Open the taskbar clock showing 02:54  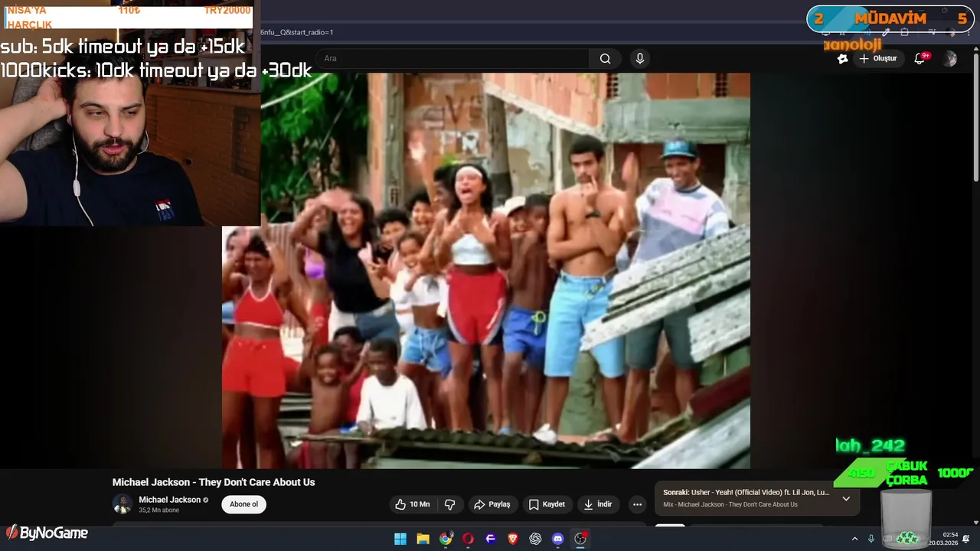point(944,539)
